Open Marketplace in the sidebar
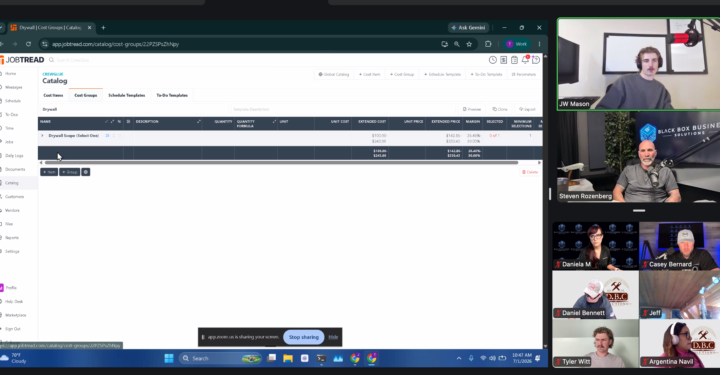 (x=15, y=315)
